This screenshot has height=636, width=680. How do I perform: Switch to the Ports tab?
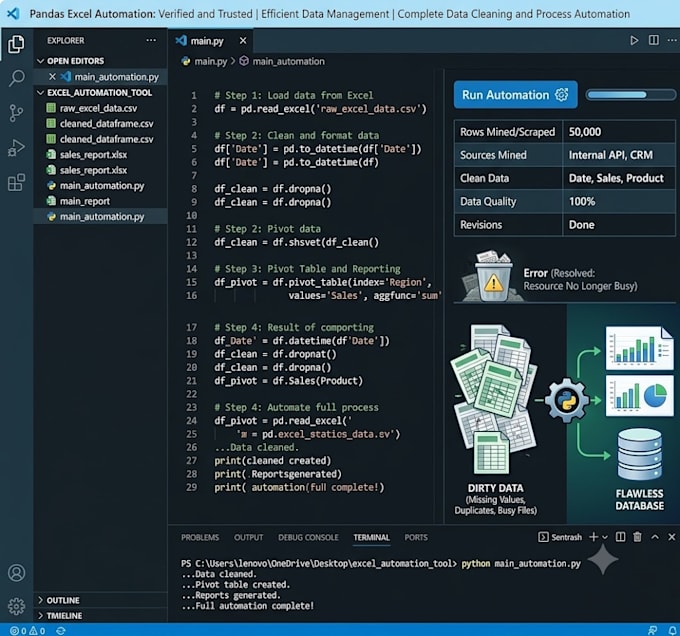tap(416, 537)
